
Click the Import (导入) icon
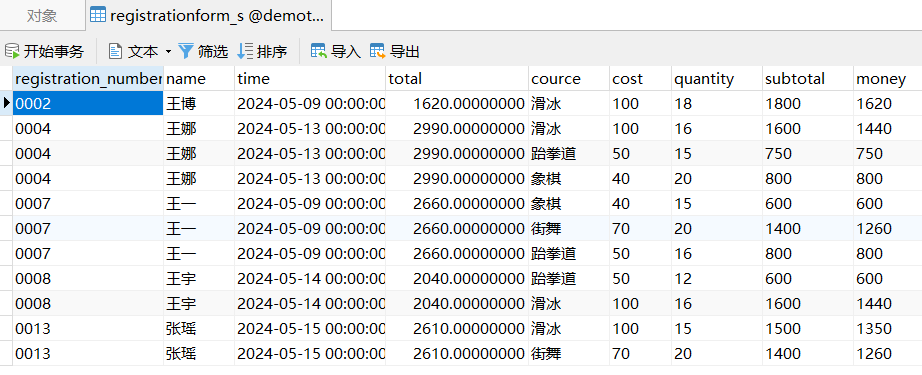click(319, 51)
